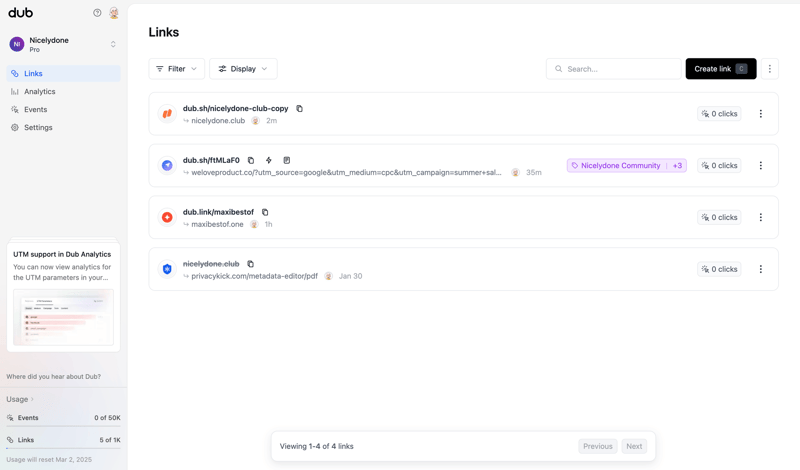Open dub.sh/nicelydone-club-copy short link
This screenshot has width=800, height=470.
click(236, 108)
